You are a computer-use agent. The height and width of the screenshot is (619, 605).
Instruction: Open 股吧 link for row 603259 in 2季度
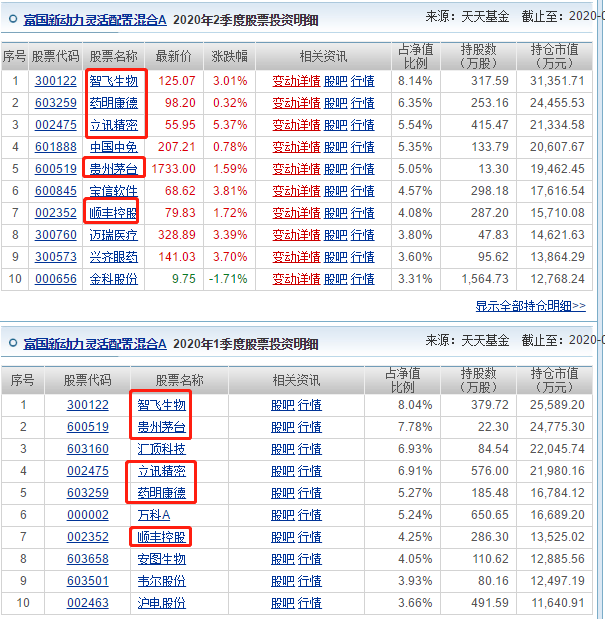[335, 103]
